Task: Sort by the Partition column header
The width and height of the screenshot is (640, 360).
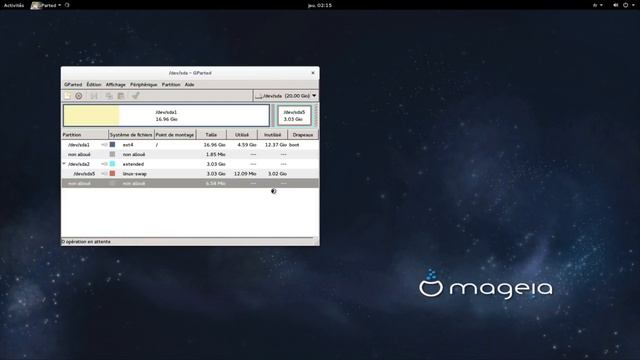Action: [x=85, y=135]
